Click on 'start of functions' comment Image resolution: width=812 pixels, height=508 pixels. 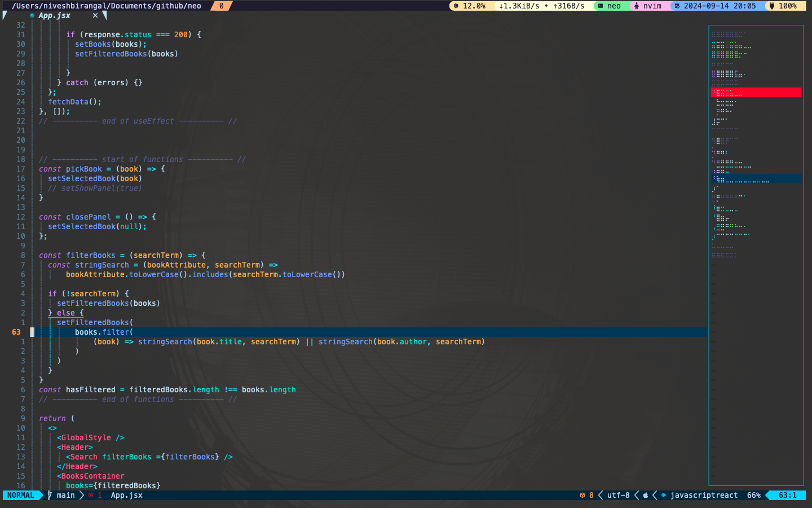click(x=143, y=160)
